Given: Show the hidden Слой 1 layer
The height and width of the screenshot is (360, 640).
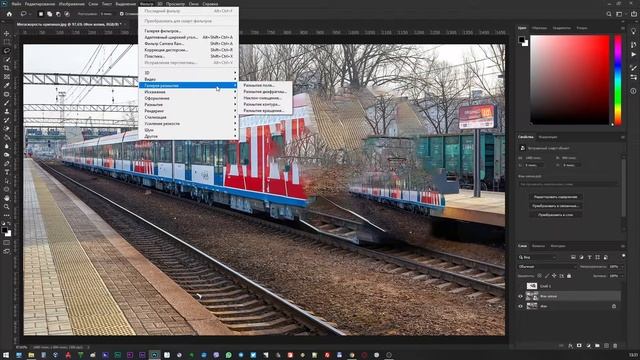Looking at the screenshot, I should click(x=520, y=286).
